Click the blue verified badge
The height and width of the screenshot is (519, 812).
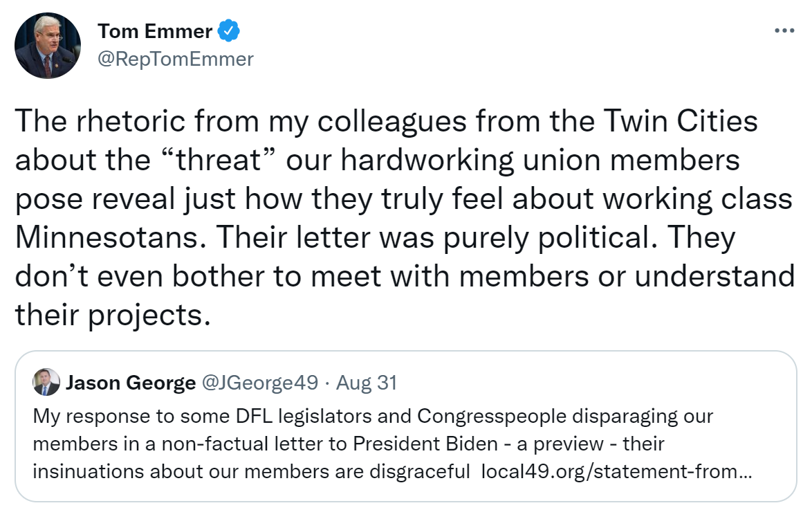(229, 31)
